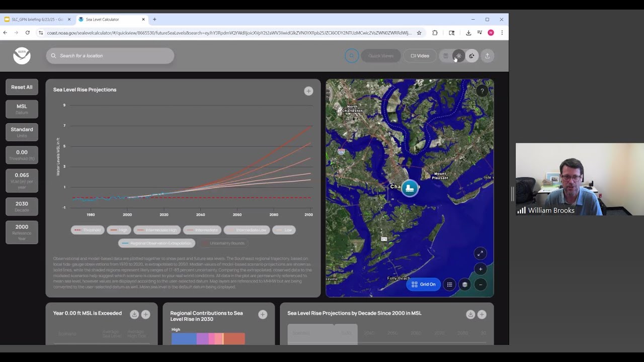Download Year 0.00 ft MSL Exceeded data

tap(134, 314)
